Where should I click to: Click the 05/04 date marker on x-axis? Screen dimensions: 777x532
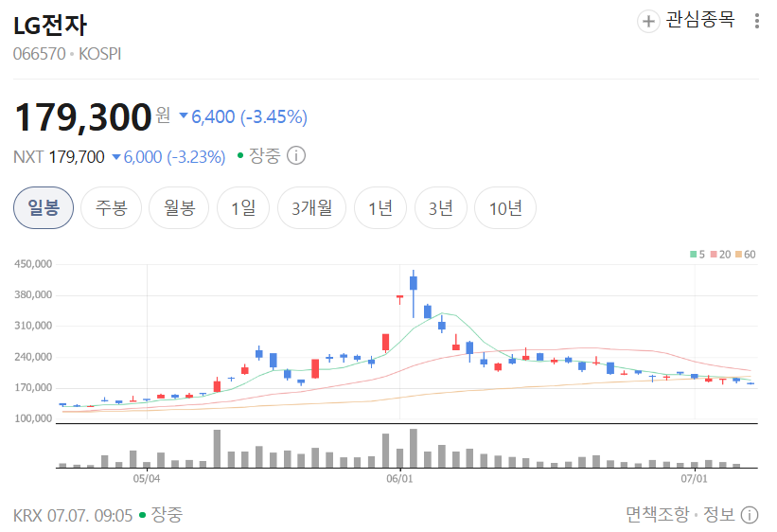pos(147,478)
